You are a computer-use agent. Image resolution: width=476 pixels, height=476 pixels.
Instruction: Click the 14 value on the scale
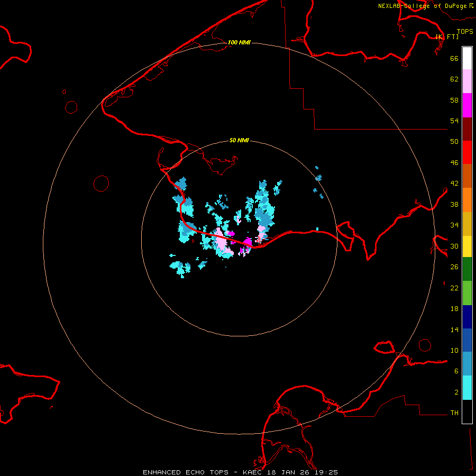[454, 329]
